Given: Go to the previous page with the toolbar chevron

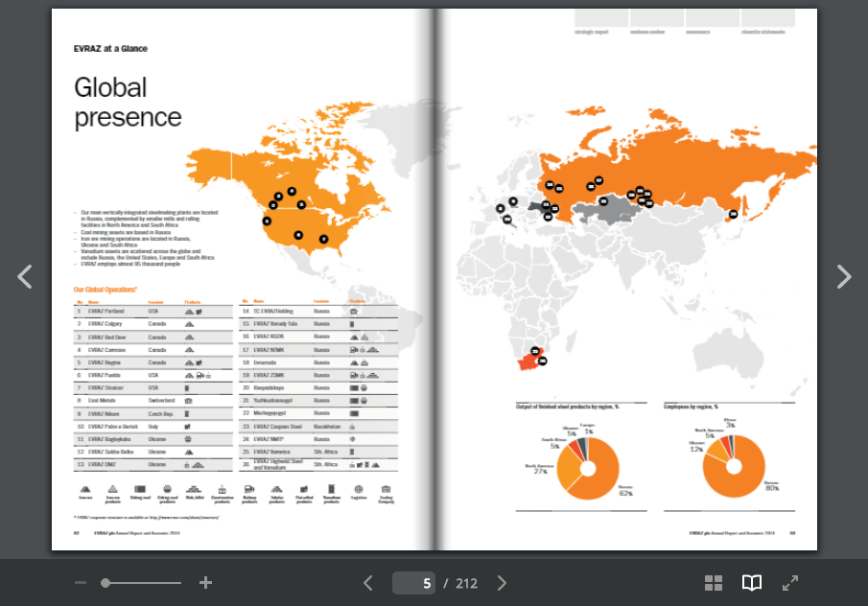Looking at the screenshot, I should pyautogui.click(x=368, y=583).
